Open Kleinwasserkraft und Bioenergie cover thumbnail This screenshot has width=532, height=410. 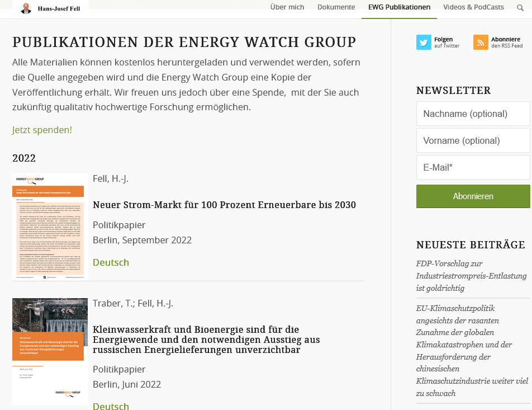click(50, 351)
